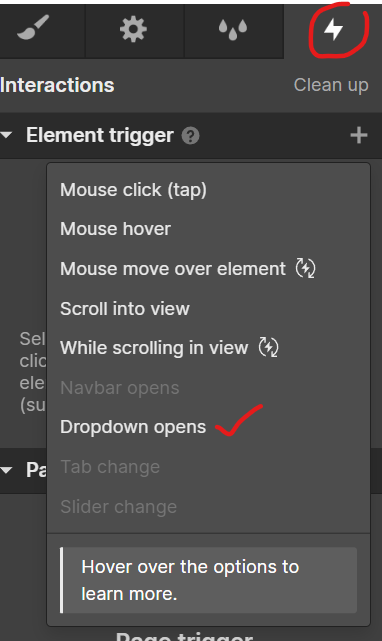Pick While scrolling in view trigger
Viewport: 382px width, 641px height.
154,348
